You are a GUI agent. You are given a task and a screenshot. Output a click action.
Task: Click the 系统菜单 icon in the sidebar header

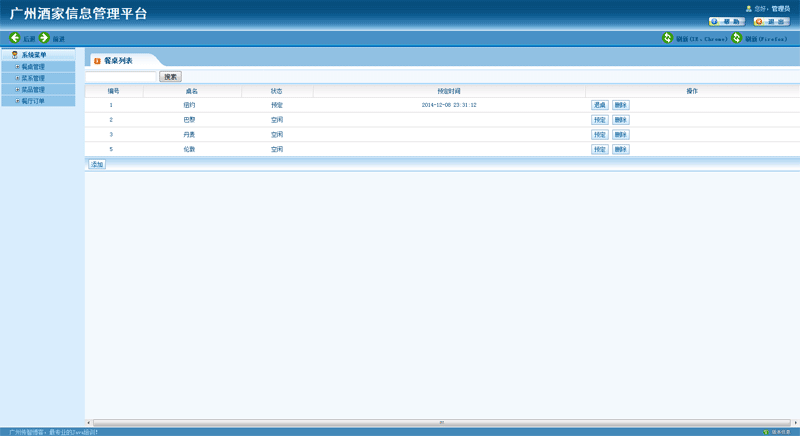pos(15,55)
